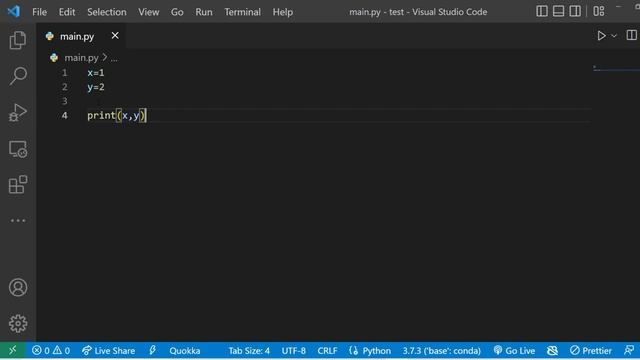This screenshot has height=360, width=640.
Task: Select the main.py editor tab
Action: [x=81, y=36]
